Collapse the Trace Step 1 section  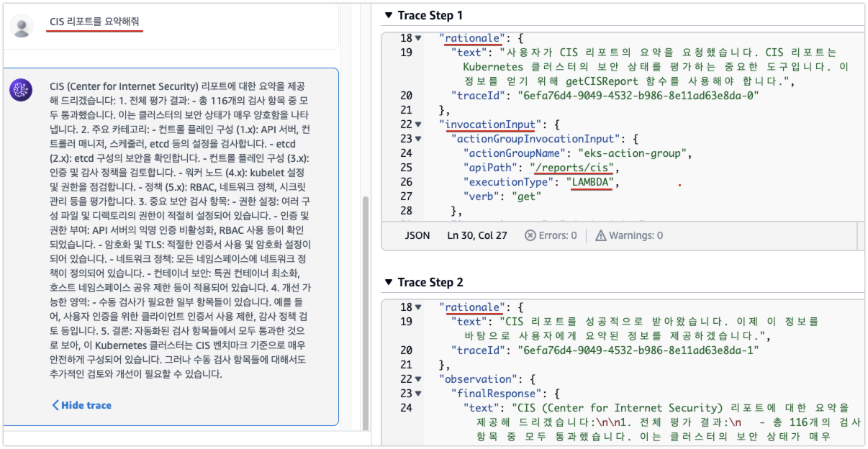(389, 15)
